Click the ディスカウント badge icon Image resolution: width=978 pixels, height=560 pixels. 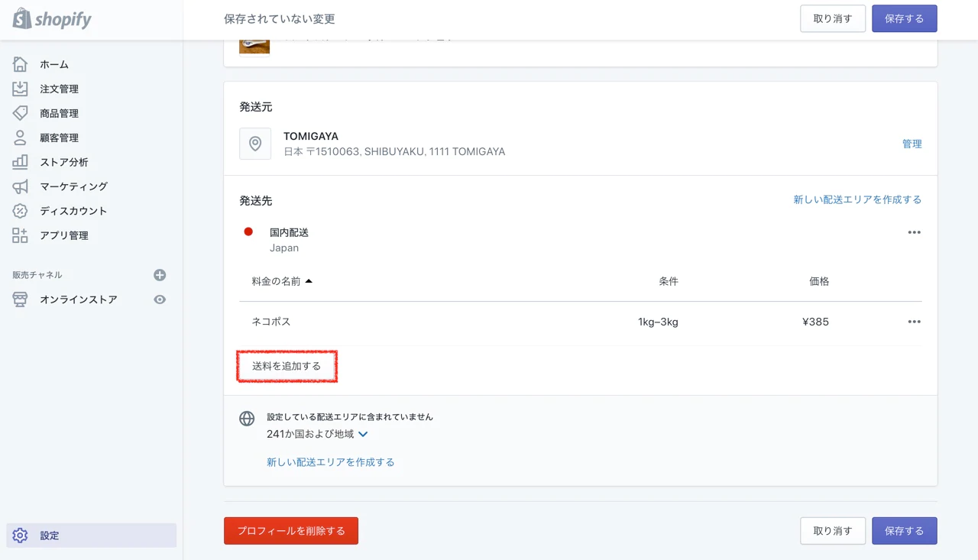pyautogui.click(x=21, y=211)
